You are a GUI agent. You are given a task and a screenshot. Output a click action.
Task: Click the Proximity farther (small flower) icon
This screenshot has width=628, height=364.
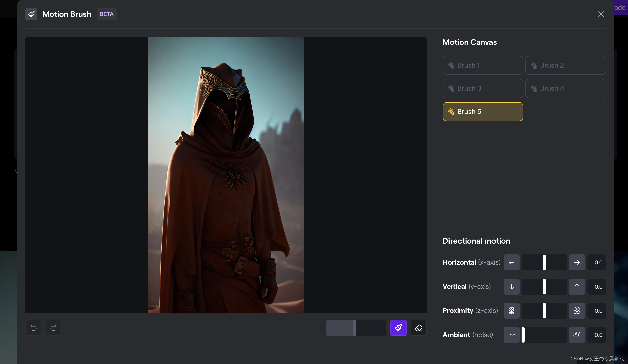tap(511, 311)
